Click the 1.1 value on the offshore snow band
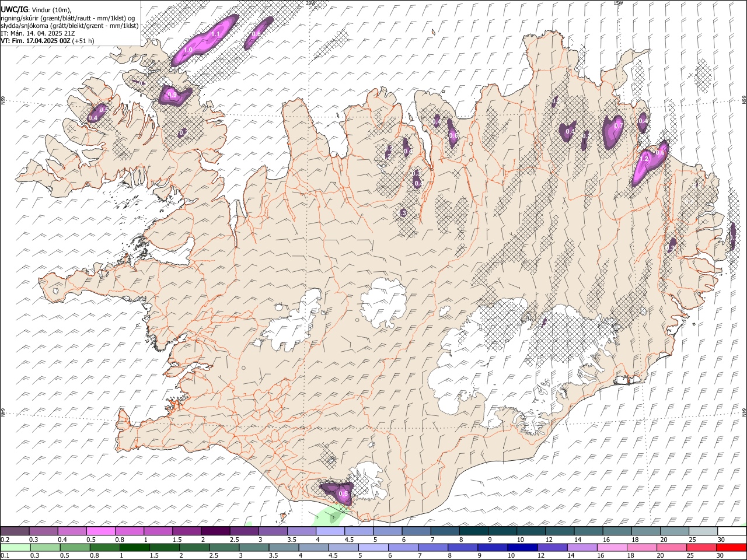This screenshot has height=560, width=747. tap(215, 34)
